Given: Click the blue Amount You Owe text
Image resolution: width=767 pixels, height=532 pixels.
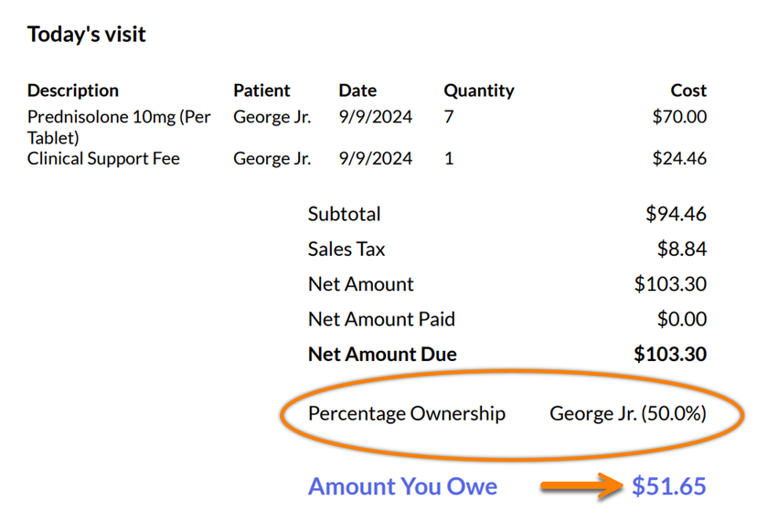Looking at the screenshot, I should pyautogui.click(x=402, y=485).
